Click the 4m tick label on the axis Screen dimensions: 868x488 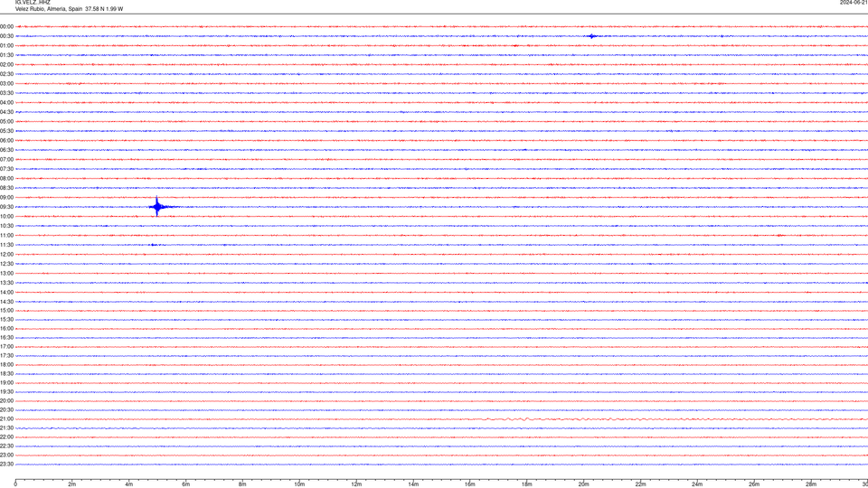pos(129,484)
